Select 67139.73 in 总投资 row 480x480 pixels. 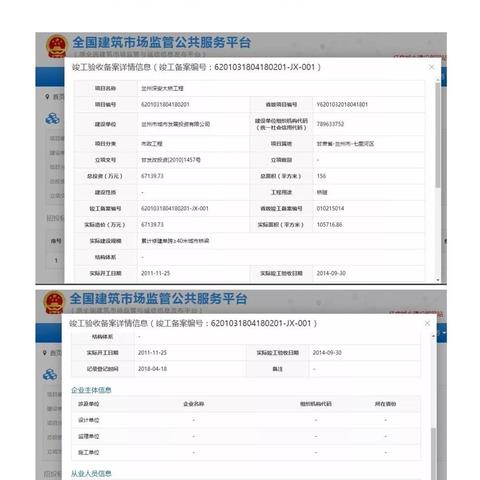tap(152, 176)
